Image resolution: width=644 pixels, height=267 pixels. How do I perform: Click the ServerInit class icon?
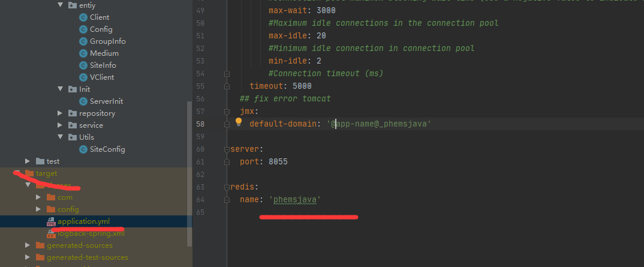click(83, 101)
